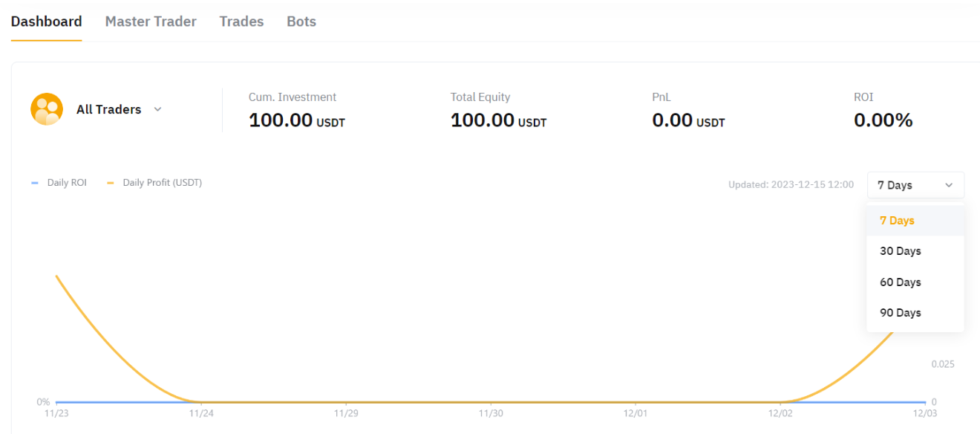Select the Dashboard tab
Viewport: 980px width, 434px height.
[x=46, y=22]
